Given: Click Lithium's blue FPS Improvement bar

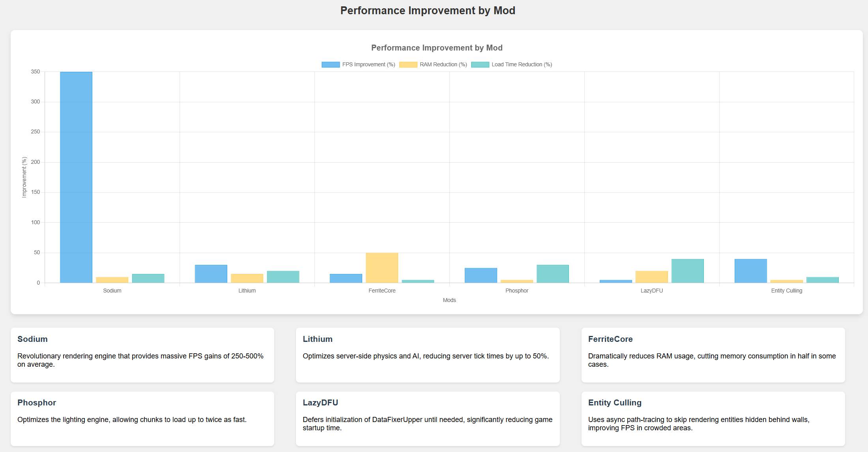Looking at the screenshot, I should tap(211, 274).
